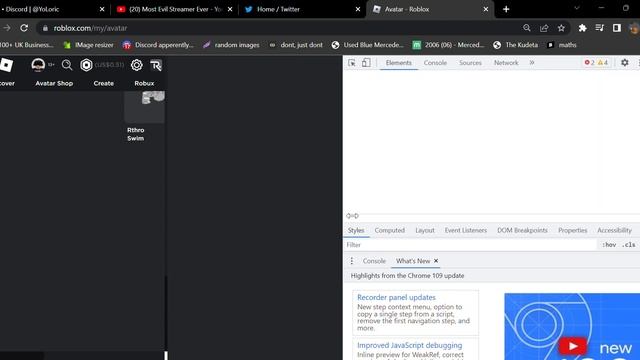Open the Robux balance icon

tap(86, 65)
